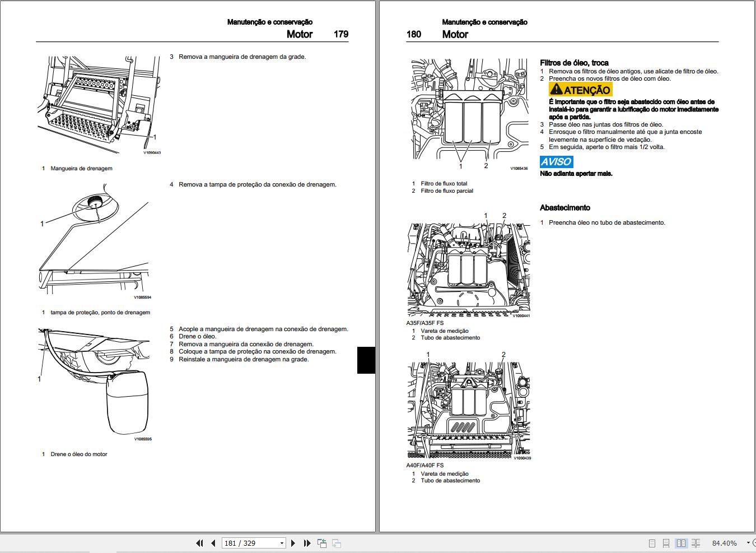Select the two-page facing view
Viewport: 756px width, 553px height.
tap(681, 543)
